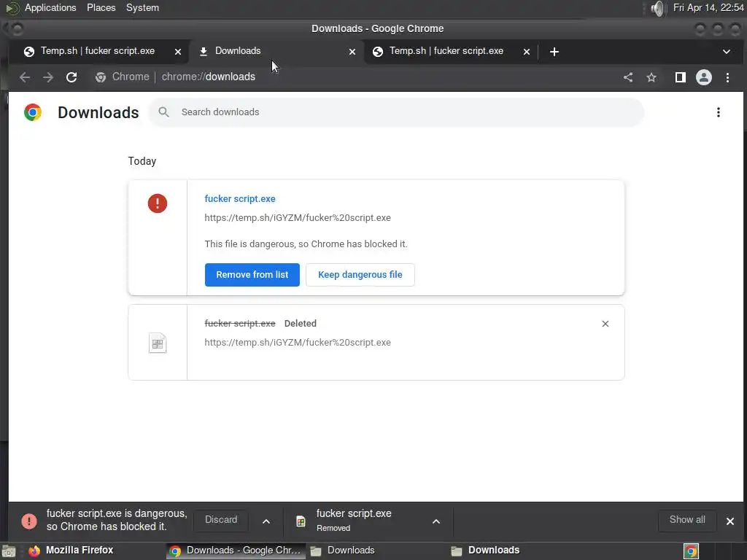Click the volume speaker icon in top panel
This screenshot has height=560, width=747.
(x=657, y=8)
